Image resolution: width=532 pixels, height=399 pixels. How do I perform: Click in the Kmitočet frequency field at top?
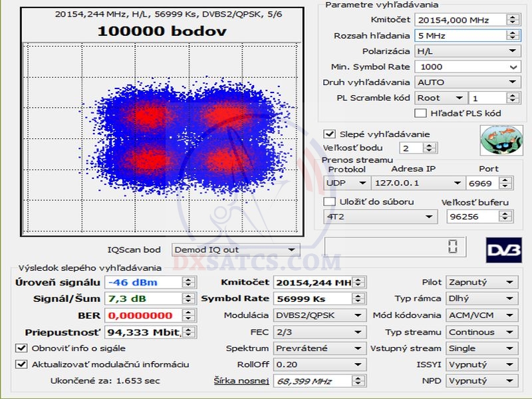coord(459,20)
